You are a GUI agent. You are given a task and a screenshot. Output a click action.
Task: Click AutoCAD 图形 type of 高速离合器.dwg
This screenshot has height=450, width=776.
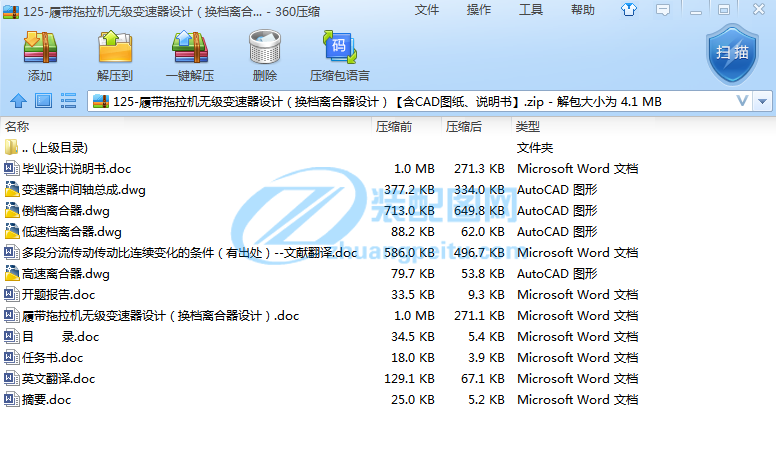557,274
